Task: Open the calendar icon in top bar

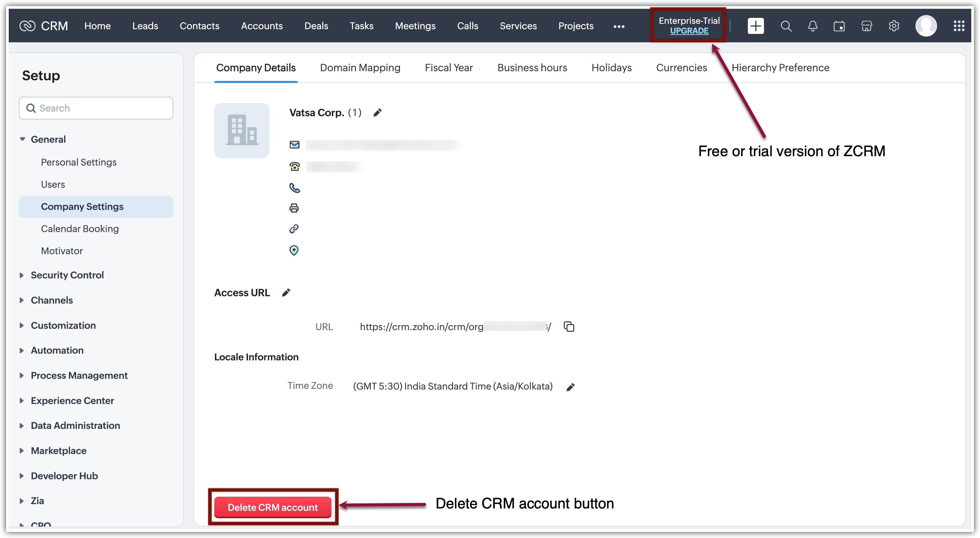Action: coord(839,26)
